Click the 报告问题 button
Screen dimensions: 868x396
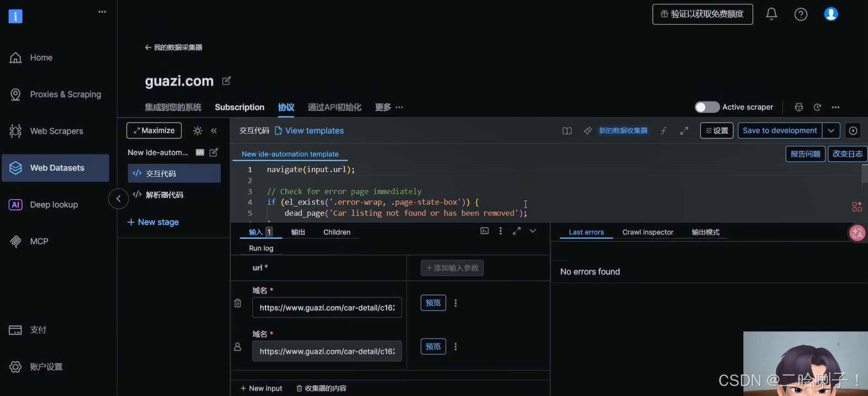coord(806,154)
